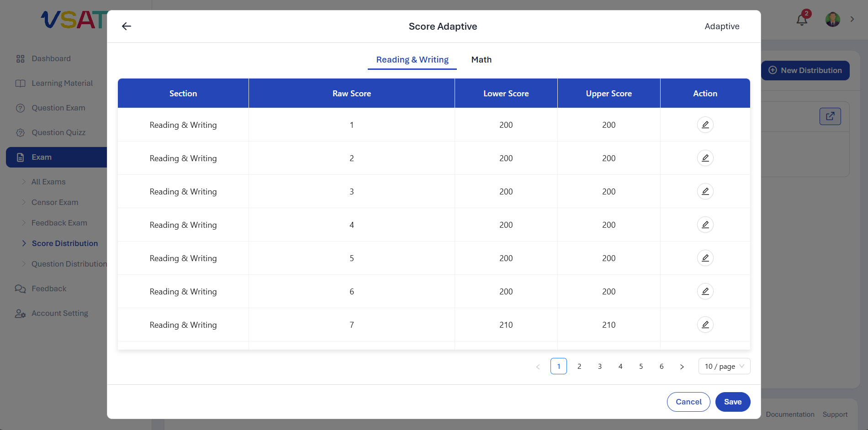Go to page 2
Viewport: 868px width, 430px height.
coord(579,366)
